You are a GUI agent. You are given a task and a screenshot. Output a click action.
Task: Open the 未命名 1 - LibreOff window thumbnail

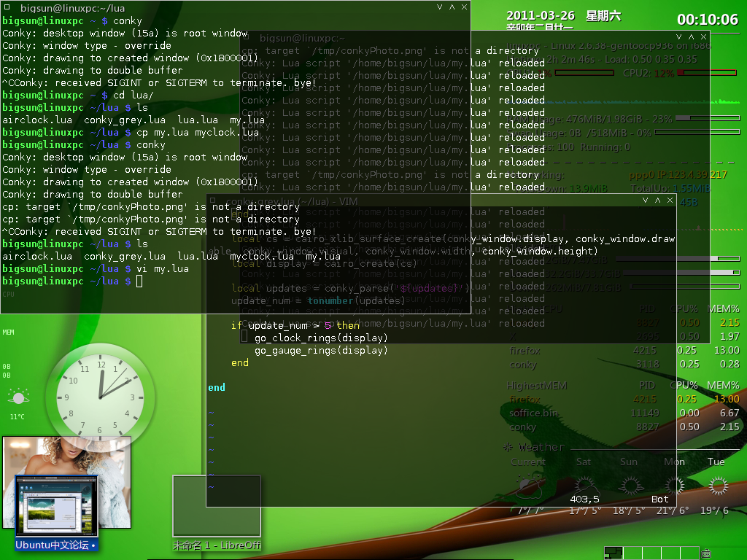pos(217,506)
